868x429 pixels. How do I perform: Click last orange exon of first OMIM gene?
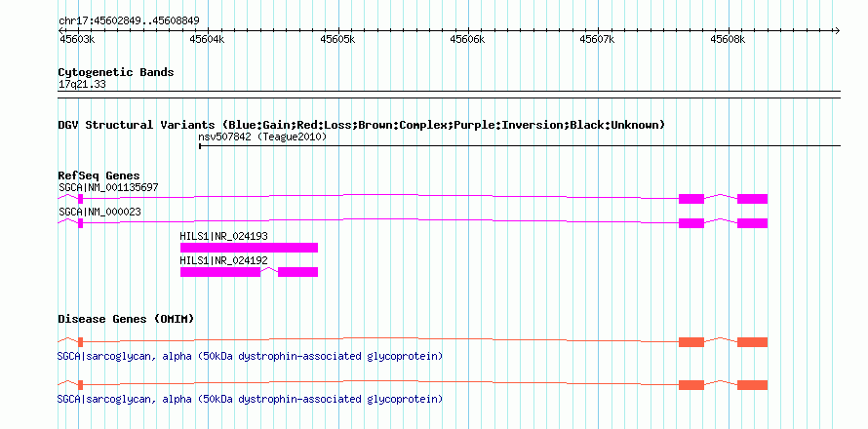click(x=752, y=342)
